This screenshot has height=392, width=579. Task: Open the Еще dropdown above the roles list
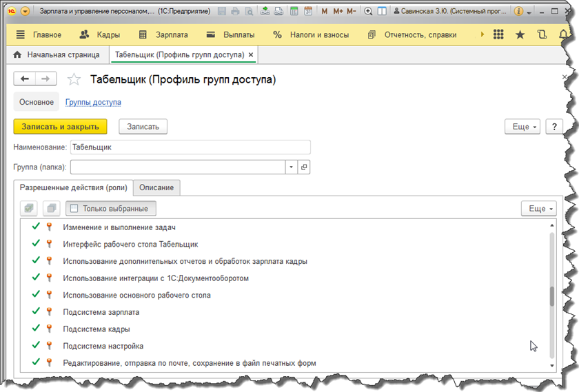pos(538,208)
